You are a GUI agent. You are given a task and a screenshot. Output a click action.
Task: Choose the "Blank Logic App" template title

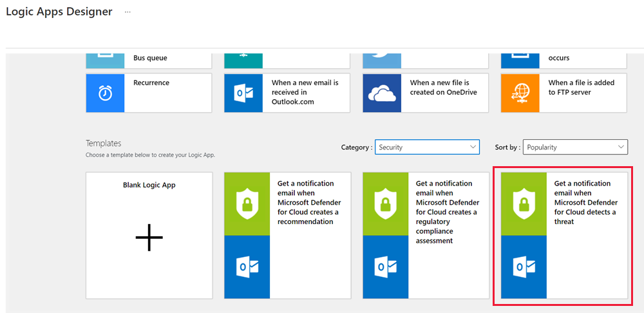pyautogui.click(x=149, y=185)
